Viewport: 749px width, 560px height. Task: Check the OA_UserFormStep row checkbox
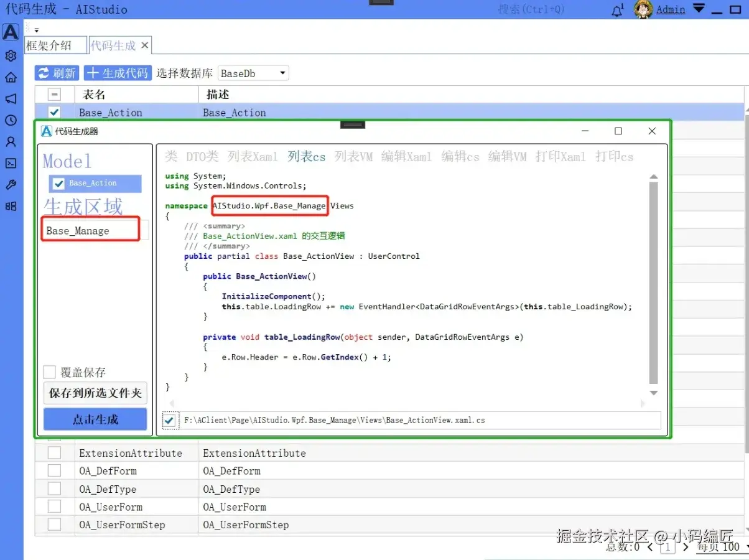coord(54,525)
